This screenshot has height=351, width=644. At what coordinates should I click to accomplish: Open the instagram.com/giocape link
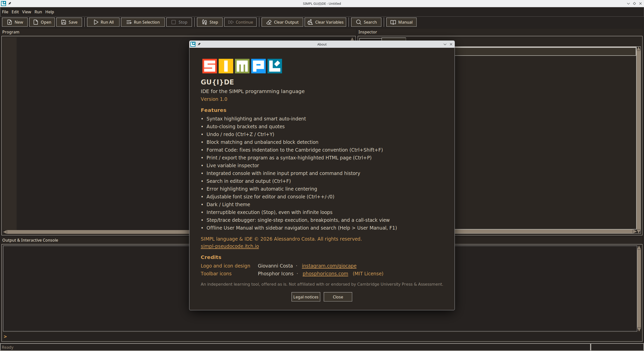pos(329,266)
